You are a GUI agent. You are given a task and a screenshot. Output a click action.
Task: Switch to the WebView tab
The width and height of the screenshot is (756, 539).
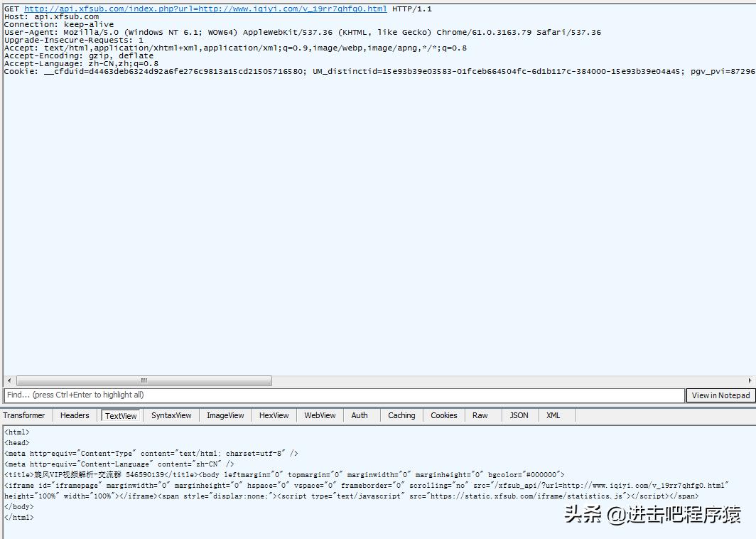[320, 415]
